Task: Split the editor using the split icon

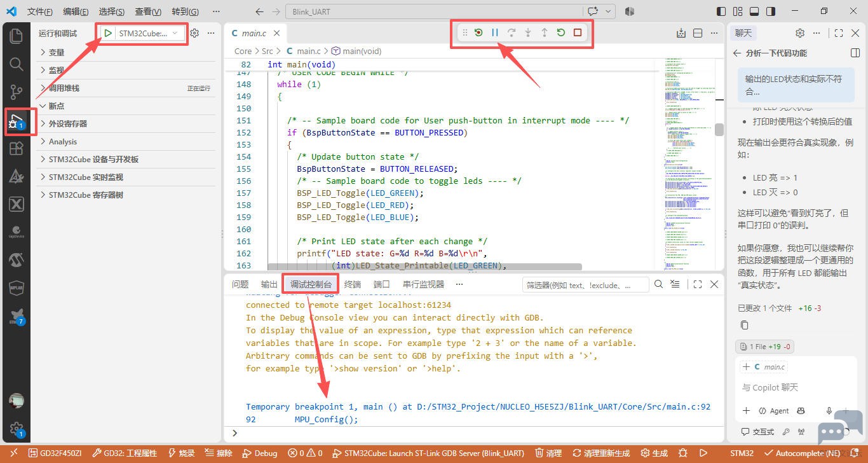Action: pyautogui.click(x=698, y=33)
